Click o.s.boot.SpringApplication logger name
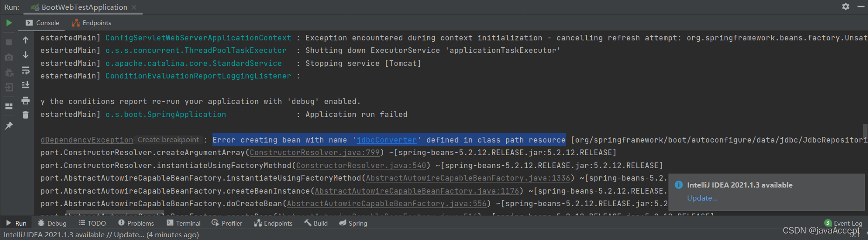The width and height of the screenshot is (868, 240). (x=166, y=115)
